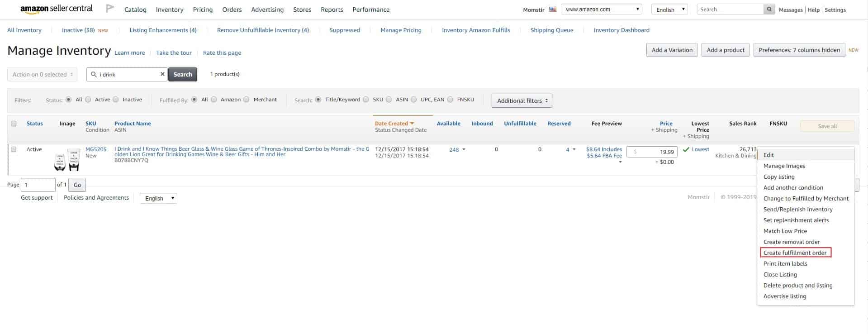The width and height of the screenshot is (868, 334).
Task: Expand the Fee Preview details arrow
Action: [620, 162]
